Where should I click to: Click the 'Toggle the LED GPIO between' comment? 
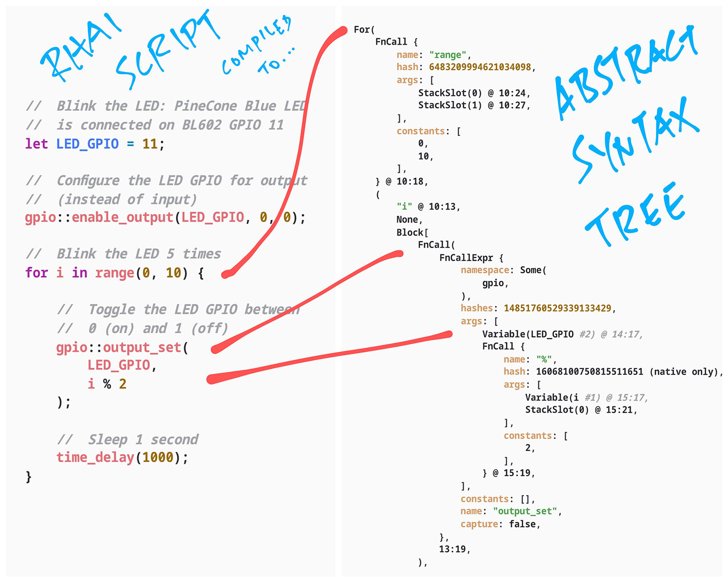(194, 309)
